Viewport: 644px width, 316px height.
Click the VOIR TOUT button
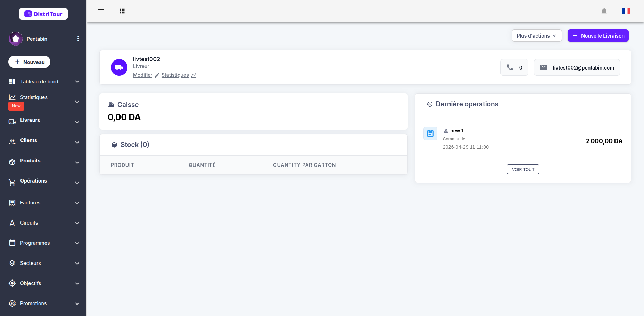click(x=523, y=169)
